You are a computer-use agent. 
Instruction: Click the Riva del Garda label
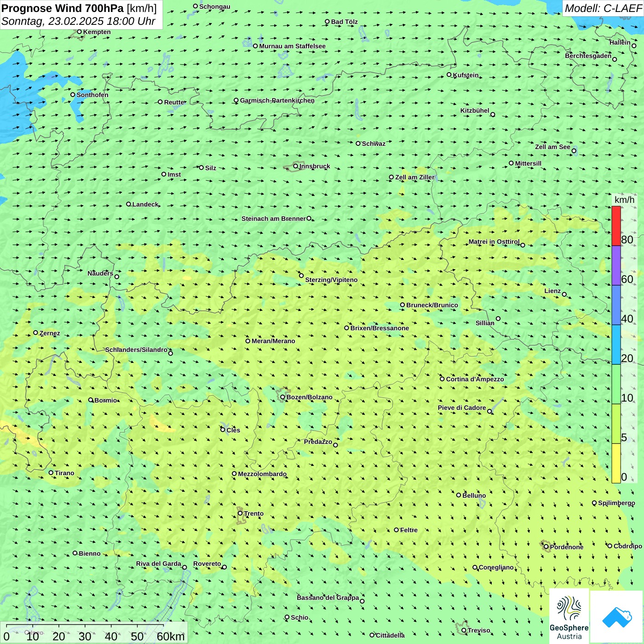(159, 563)
